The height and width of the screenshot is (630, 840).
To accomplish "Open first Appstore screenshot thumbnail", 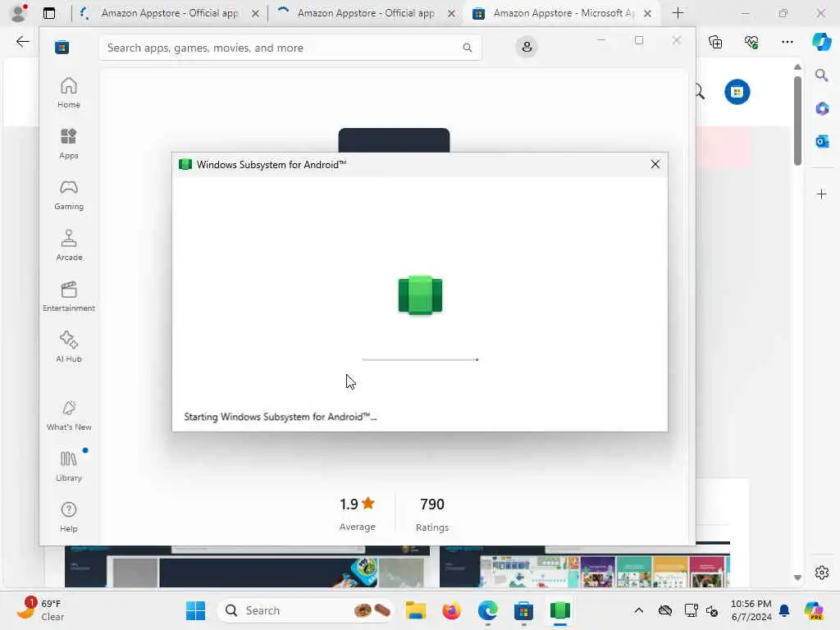I will click(247, 566).
